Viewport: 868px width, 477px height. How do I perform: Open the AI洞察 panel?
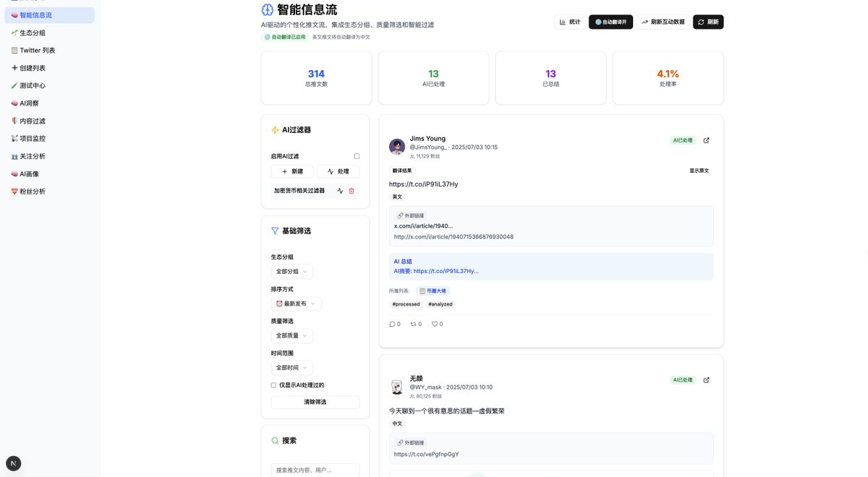click(x=30, y=103)
